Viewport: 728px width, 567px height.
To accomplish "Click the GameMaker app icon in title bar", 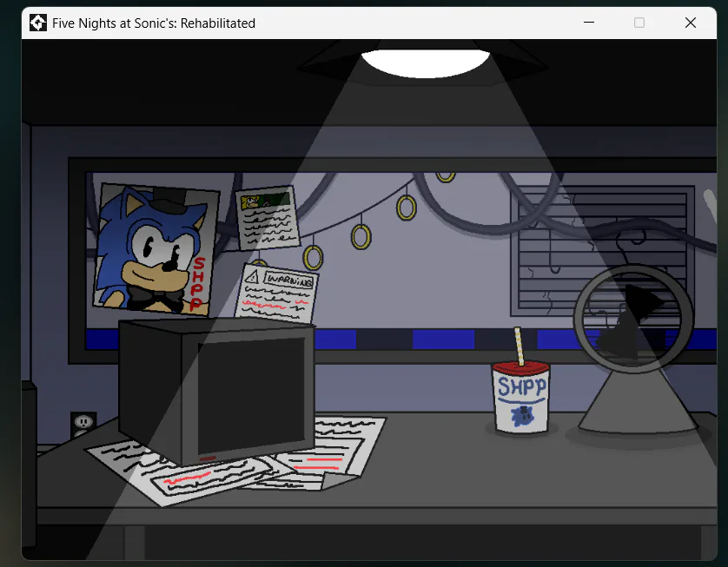I will pos(38,23).
